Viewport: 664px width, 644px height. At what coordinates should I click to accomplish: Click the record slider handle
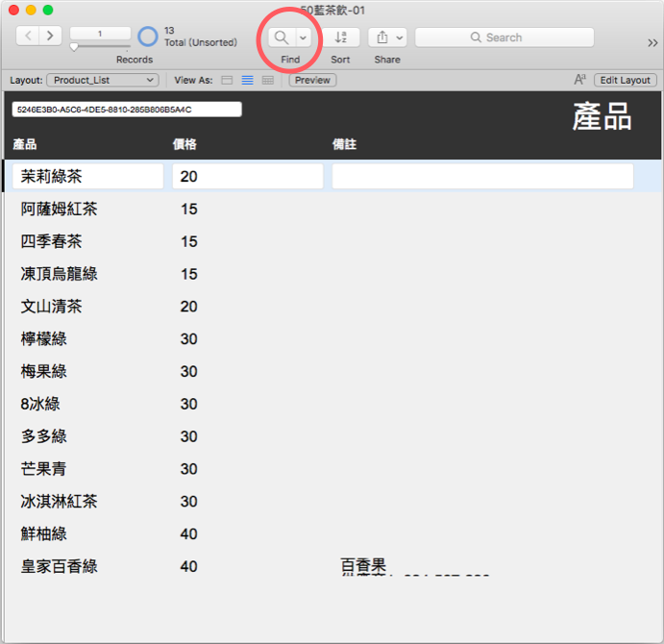point(74,46)
